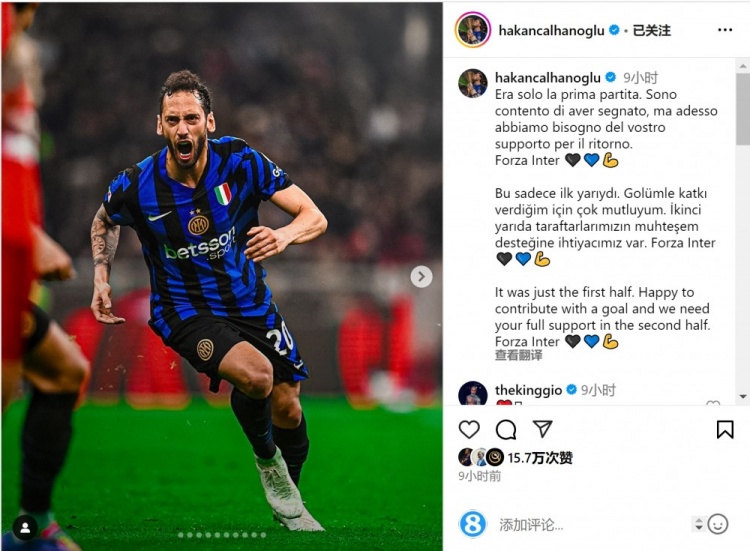
Task: Like thekinggio's comment with the small heart
Action: [x=713, y=403]
